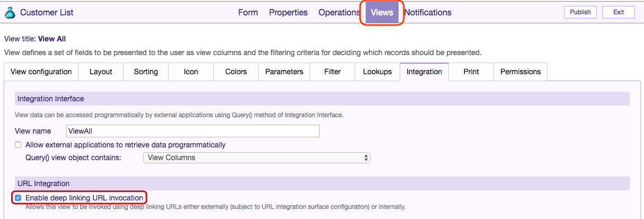Enable external applications data retrieval checkbox
The image size is (644, 219).
pyautogui.click(x=18, y=145)
